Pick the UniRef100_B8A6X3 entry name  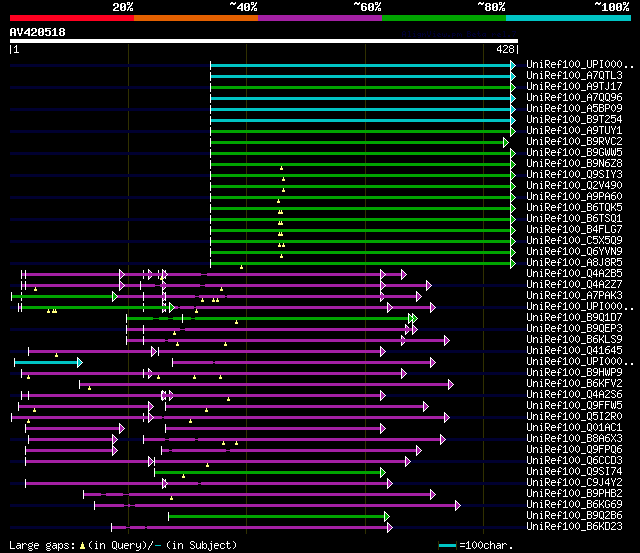point(574,439)
